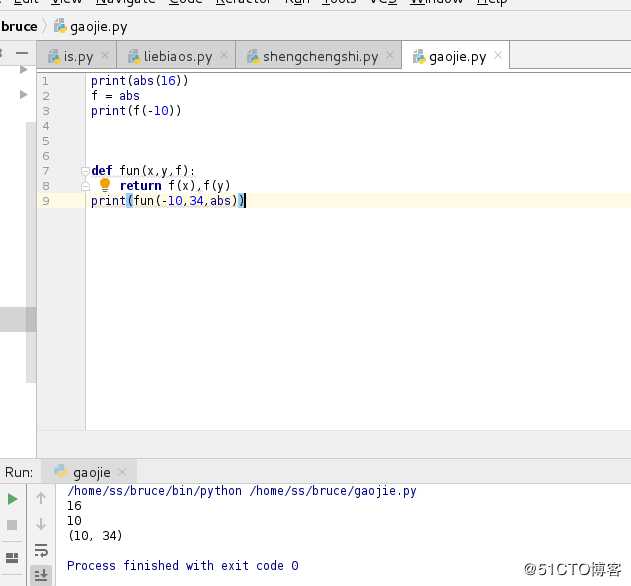Viewport: 631px width, 586px height.
Task: Click line number 9 in gutter
Action: (46, 201)
